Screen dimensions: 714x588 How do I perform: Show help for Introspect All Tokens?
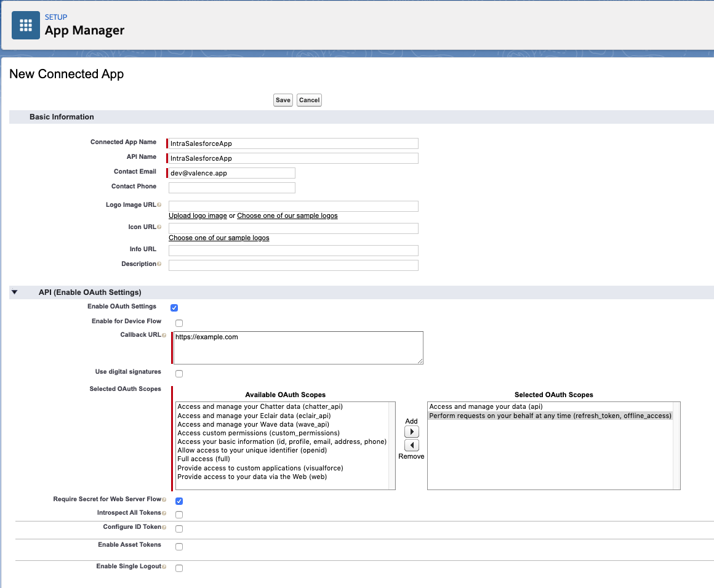[164, 513]
